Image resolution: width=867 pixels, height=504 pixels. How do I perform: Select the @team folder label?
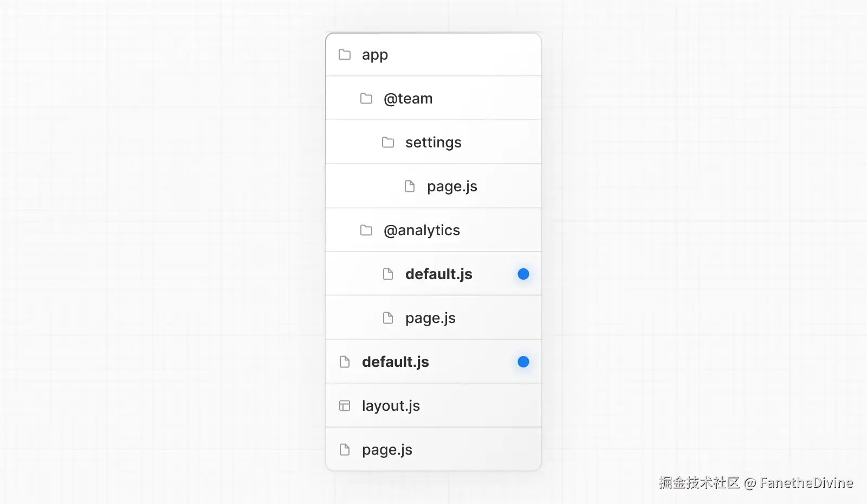click(408, 99)
